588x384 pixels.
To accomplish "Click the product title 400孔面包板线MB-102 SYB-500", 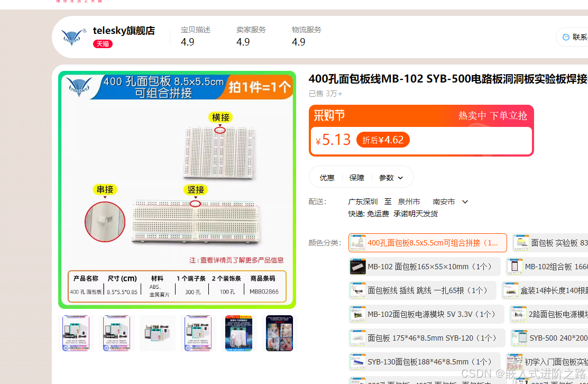I will (x=448, y=79).
